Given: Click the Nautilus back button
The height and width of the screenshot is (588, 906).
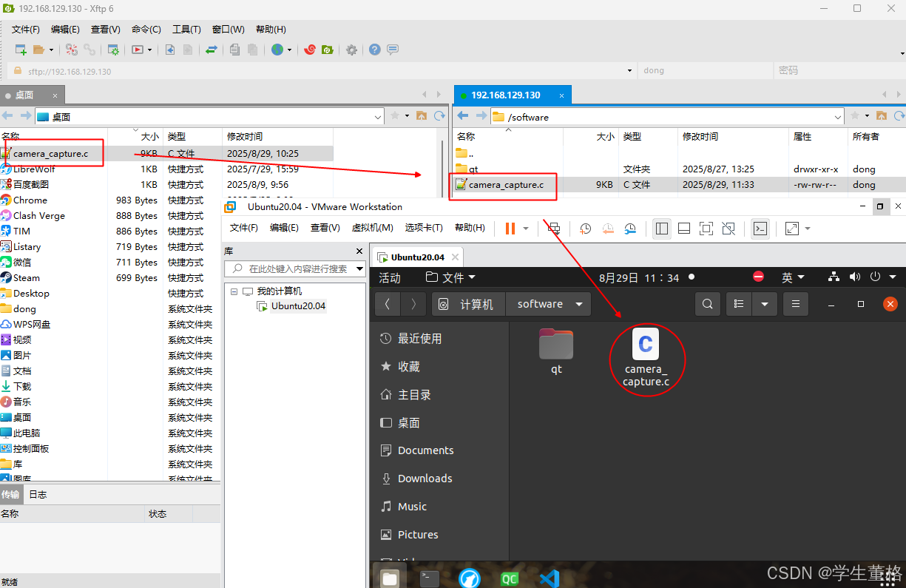Looking at the screenshot, I should [x=388, y=304].
